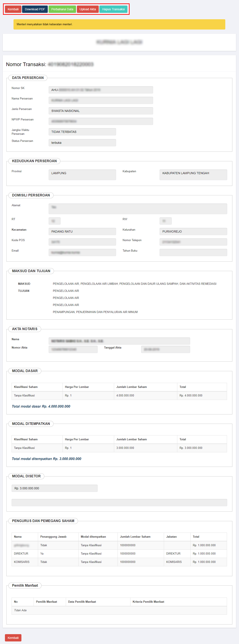Click the Nomor SK field
This screenshot has height=644, width=239.
[x=101, y=90]
